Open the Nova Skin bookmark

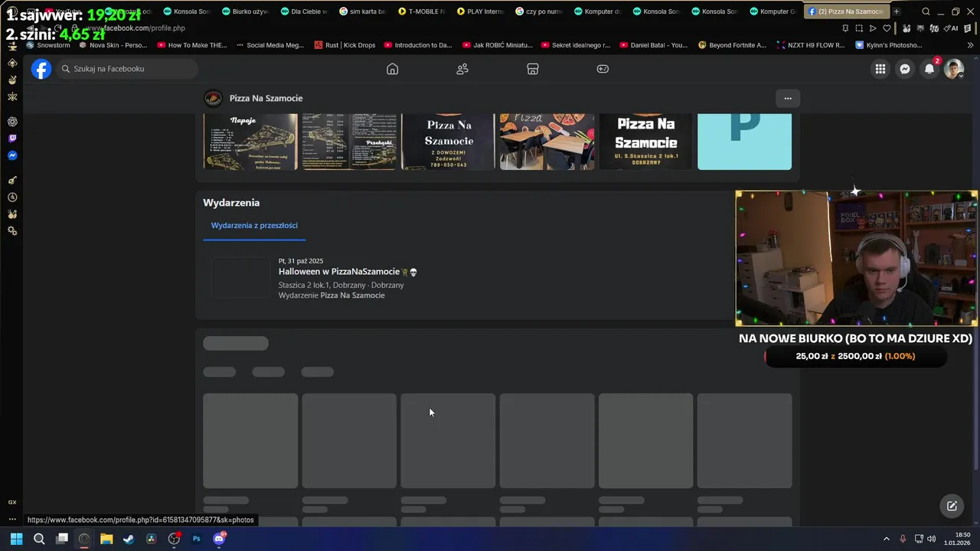[x=113, y=45]
